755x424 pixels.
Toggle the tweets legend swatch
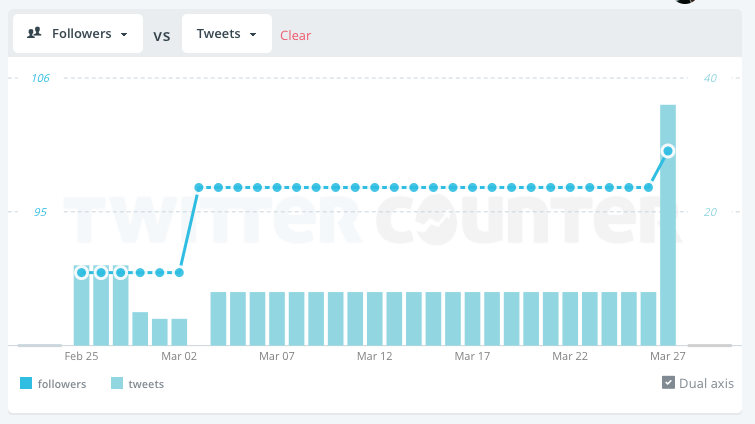tap(117, 383)
